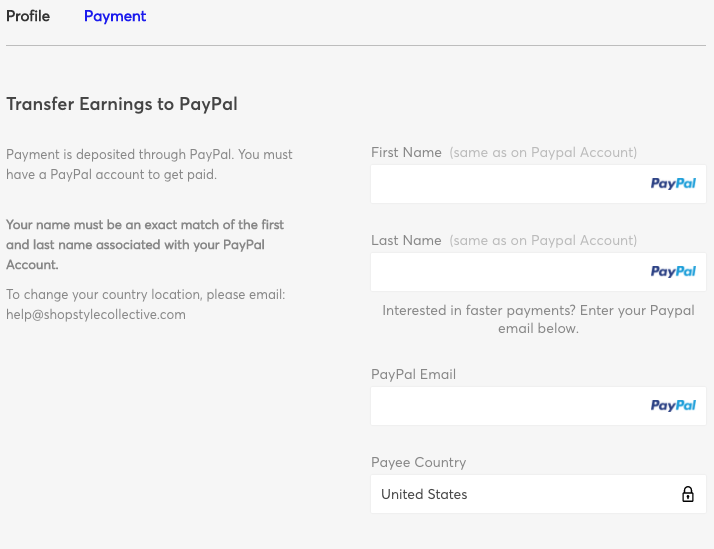Click the Transfer Earnings to PayPal heading
This screenshot has width=714, height=549.
121,104
